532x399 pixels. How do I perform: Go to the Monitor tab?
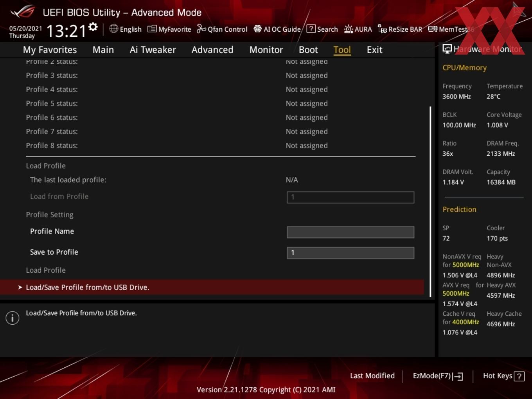(266, 50)
